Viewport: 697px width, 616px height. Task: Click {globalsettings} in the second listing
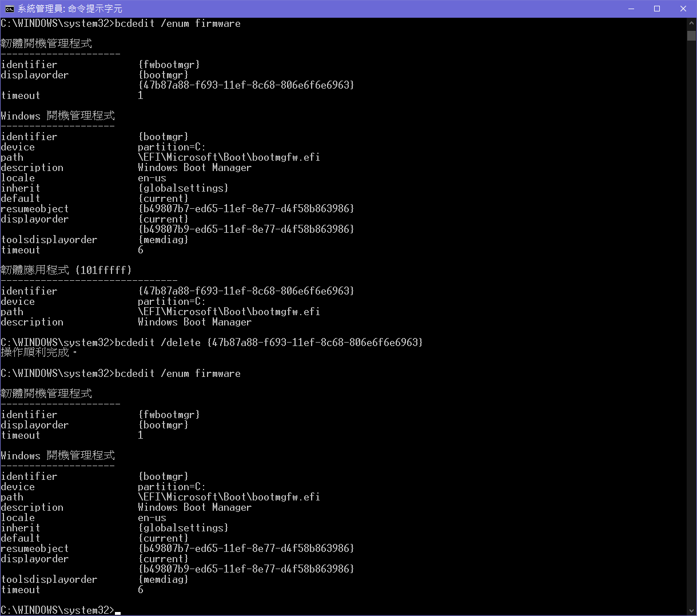(183, 528)
